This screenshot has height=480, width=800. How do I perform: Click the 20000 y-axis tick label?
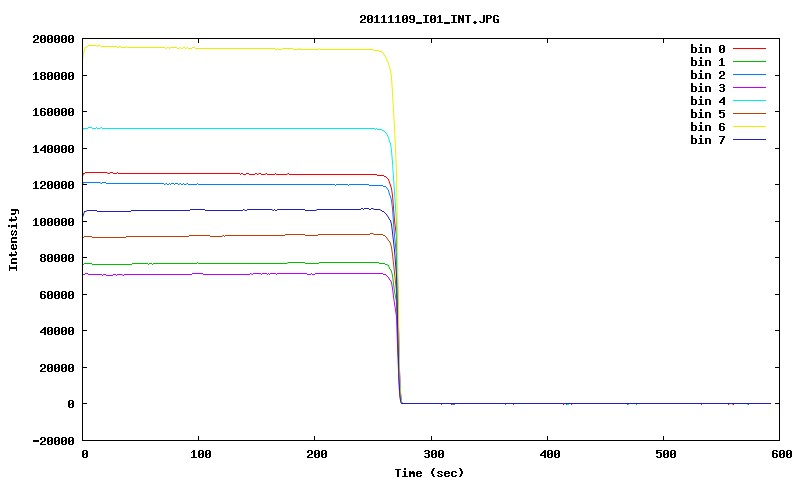(x=57, y=368)
